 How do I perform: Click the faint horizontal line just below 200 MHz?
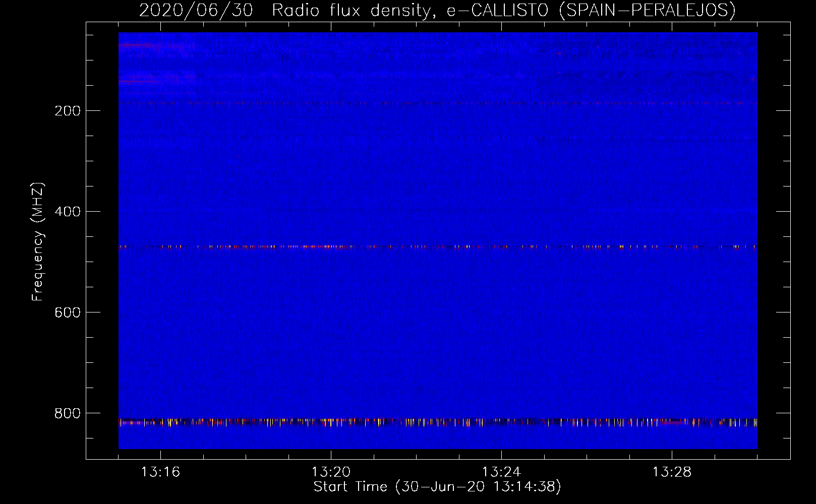438,103
